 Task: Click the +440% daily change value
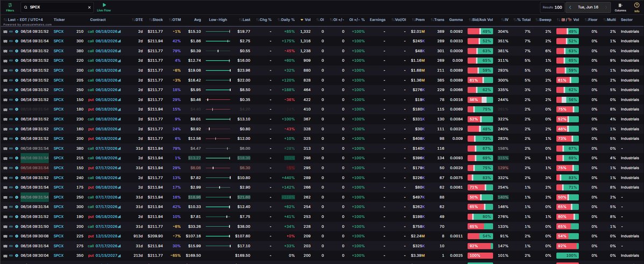coord(288,178)
